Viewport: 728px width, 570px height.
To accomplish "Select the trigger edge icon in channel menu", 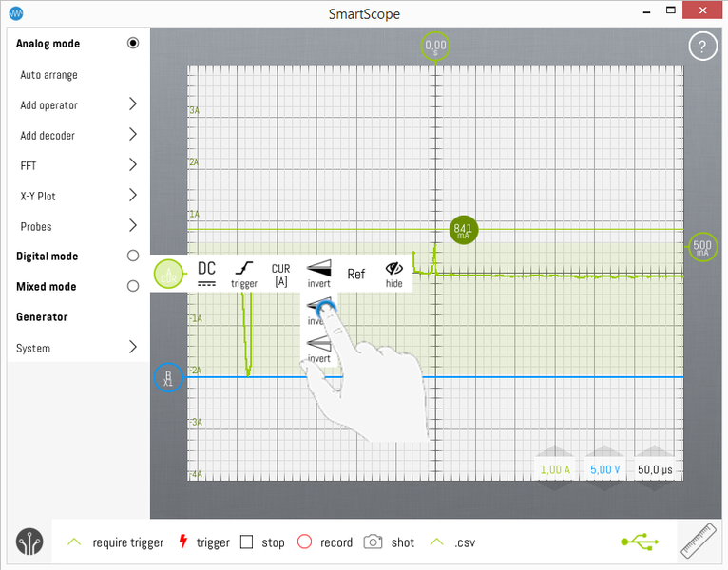I will [244, 275].
